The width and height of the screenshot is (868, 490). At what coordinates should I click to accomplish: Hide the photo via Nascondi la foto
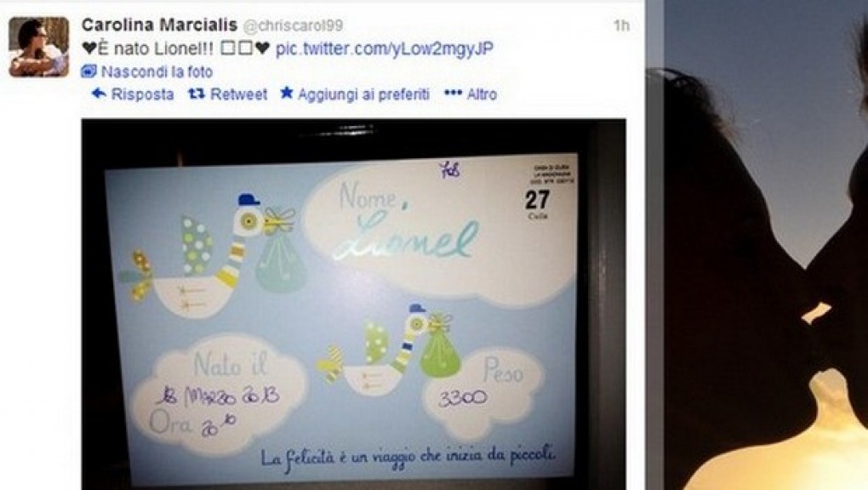point(157,72)
